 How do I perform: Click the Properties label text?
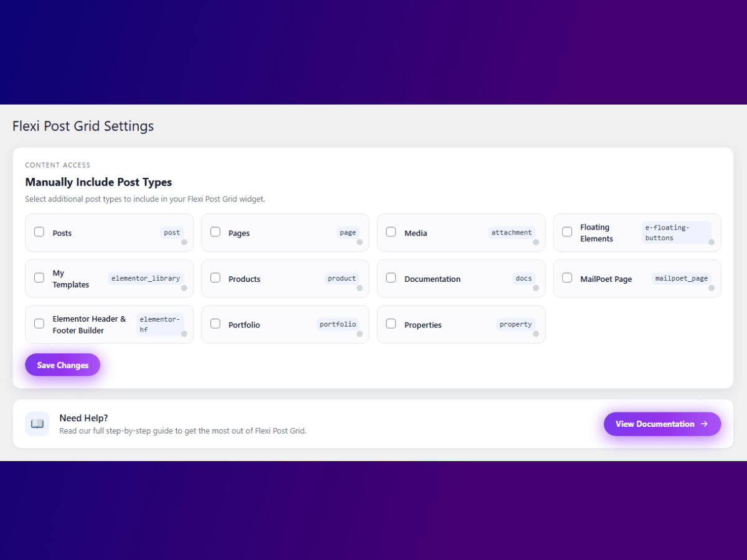click(x=423, y=325)
